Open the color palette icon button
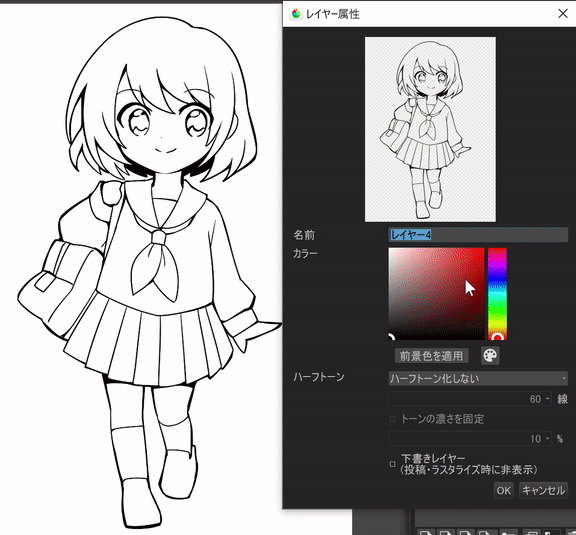This screenshot has width=576, height=535. click(490, 355)
